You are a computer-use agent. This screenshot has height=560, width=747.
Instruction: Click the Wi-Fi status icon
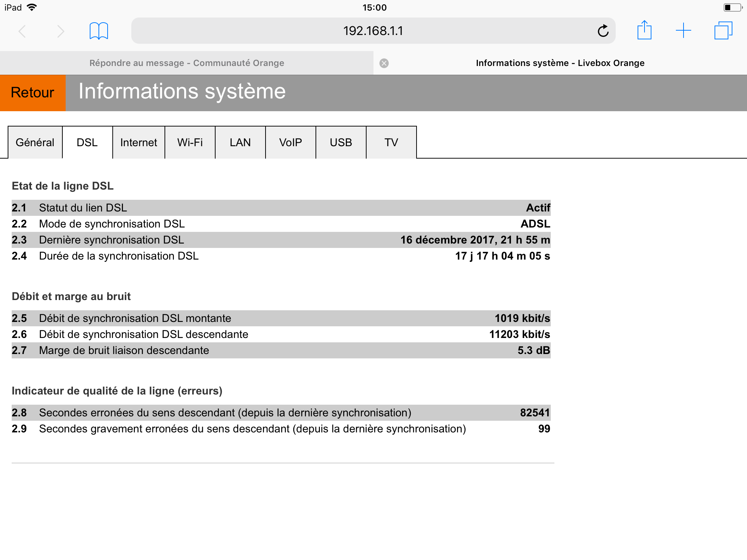click(x=32, y=7)
